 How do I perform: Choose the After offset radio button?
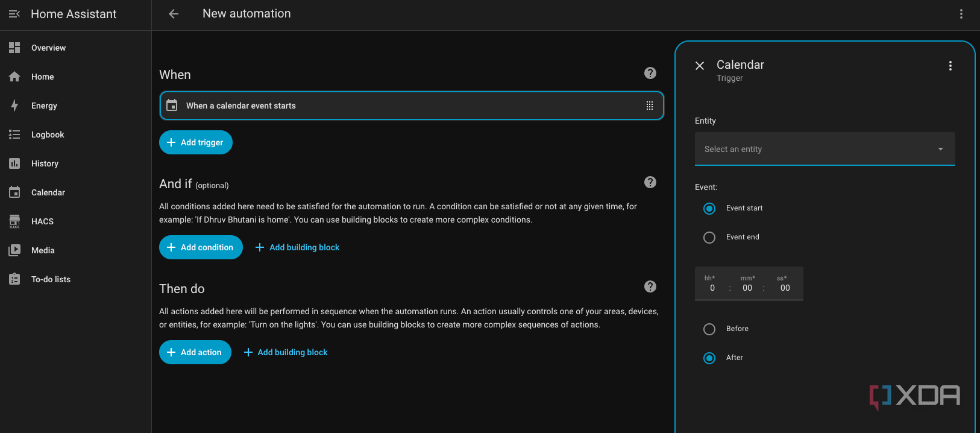pyautogui.click(x=709, y=358)
